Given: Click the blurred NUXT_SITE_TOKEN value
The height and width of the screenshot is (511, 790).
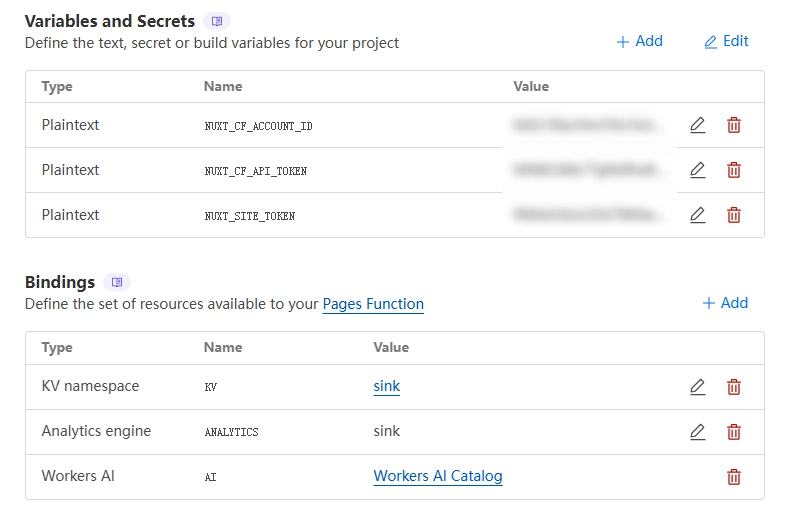Looking at the screenshot, I should click(x=588, y=215).
